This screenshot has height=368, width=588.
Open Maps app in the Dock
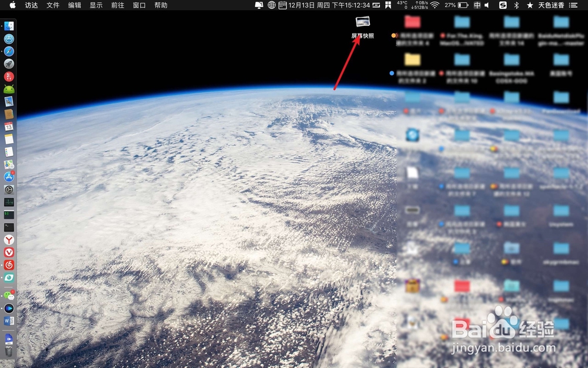pyautogui.click(x=9, y=164)
